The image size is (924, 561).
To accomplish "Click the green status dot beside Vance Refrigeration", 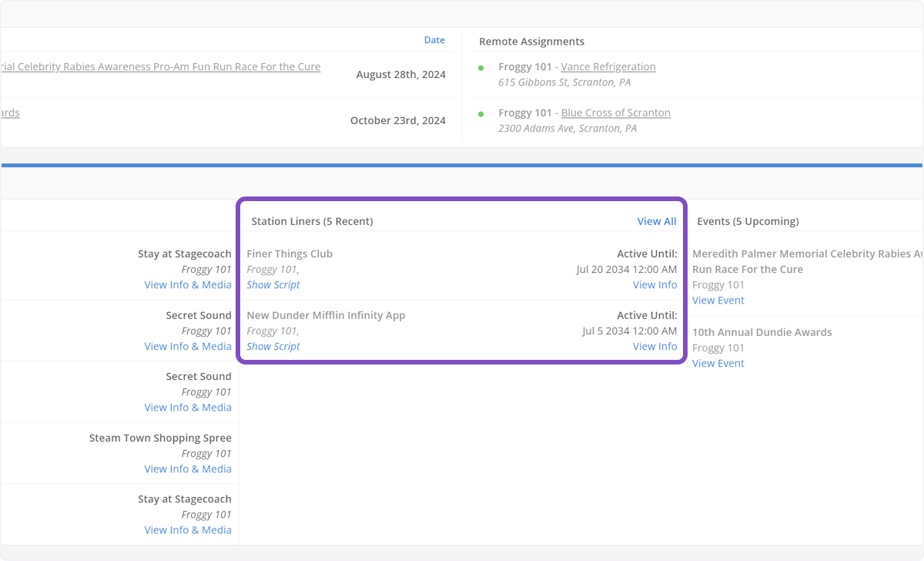I will pyautogui.click(x=481, y=68).
